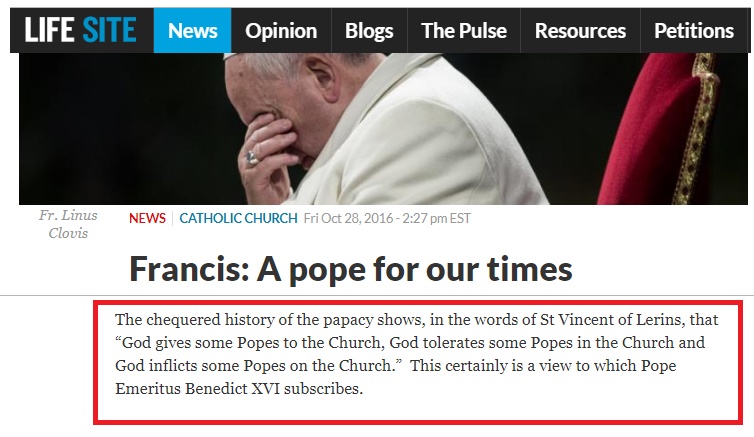The height and width of the screenshot is (437, 754).
Task: Click the red NEWS category link
Action: (147, 218)
